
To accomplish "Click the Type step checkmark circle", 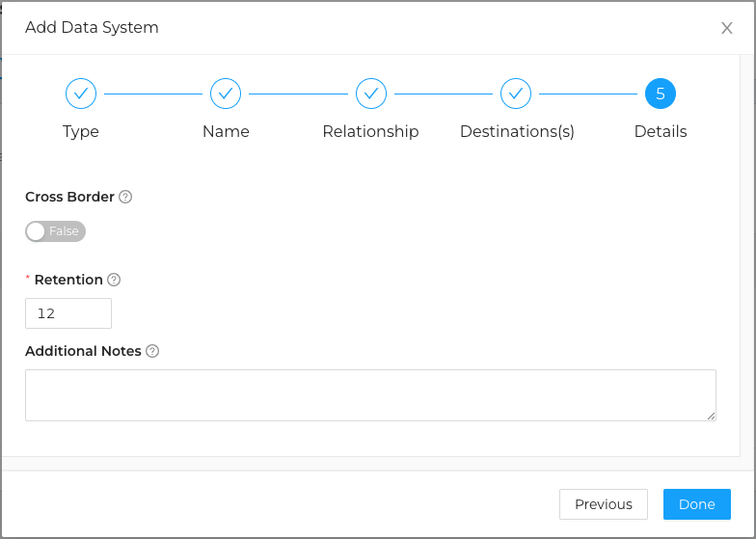I will 81,94.
